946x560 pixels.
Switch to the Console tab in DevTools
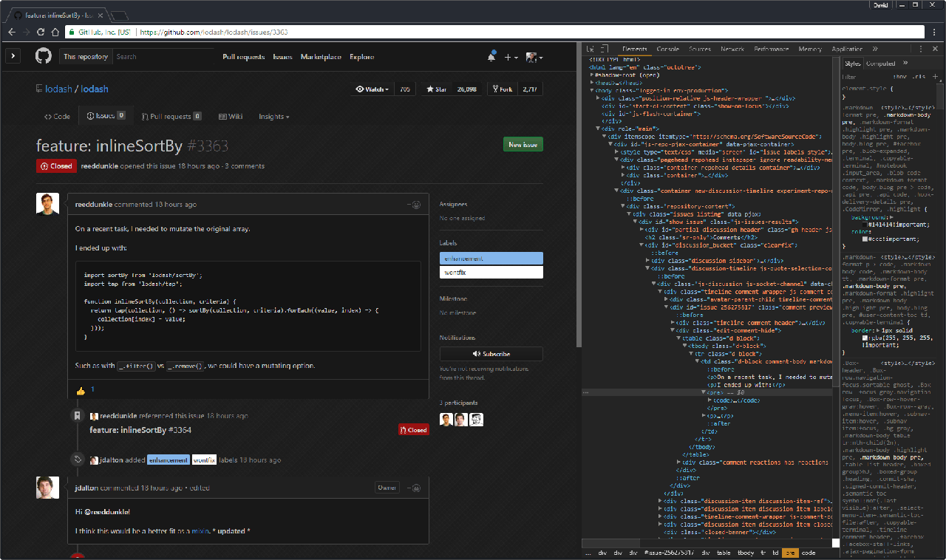[667, 49]
